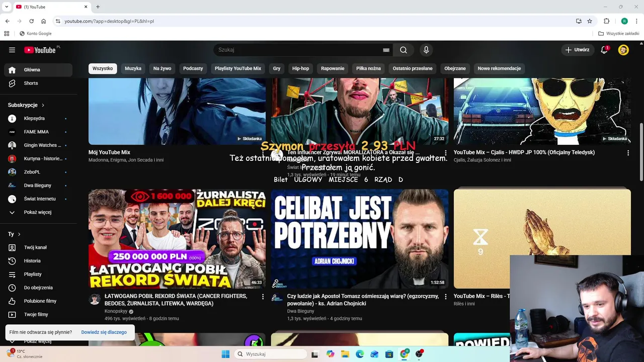Select the Nowe rekomendacje chip

(499, 68)
